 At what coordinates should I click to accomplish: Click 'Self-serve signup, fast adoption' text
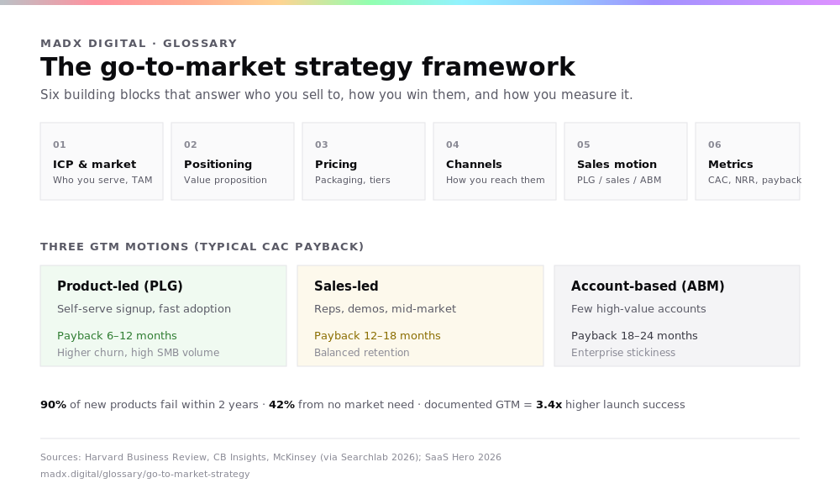(144, 309)
